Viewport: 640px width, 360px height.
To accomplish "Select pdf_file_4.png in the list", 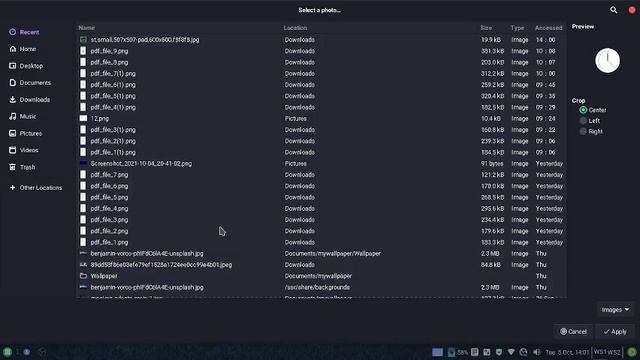I will (x=321, y=209).
